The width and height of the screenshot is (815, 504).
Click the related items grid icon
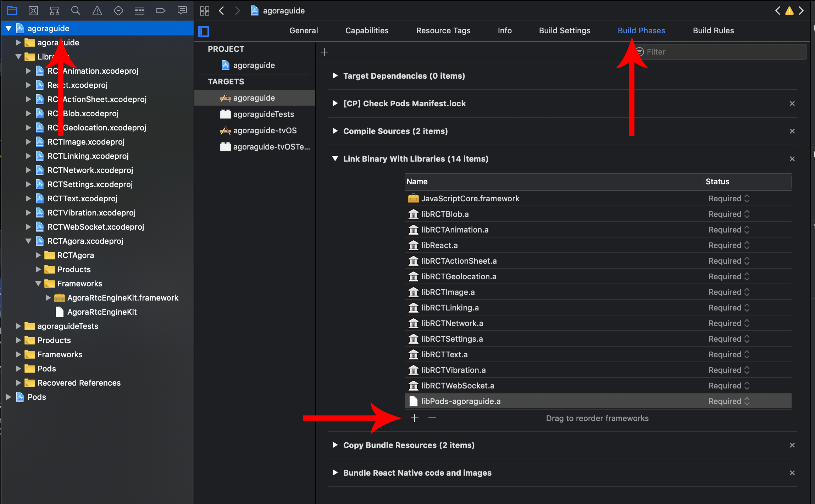(205, 11)
